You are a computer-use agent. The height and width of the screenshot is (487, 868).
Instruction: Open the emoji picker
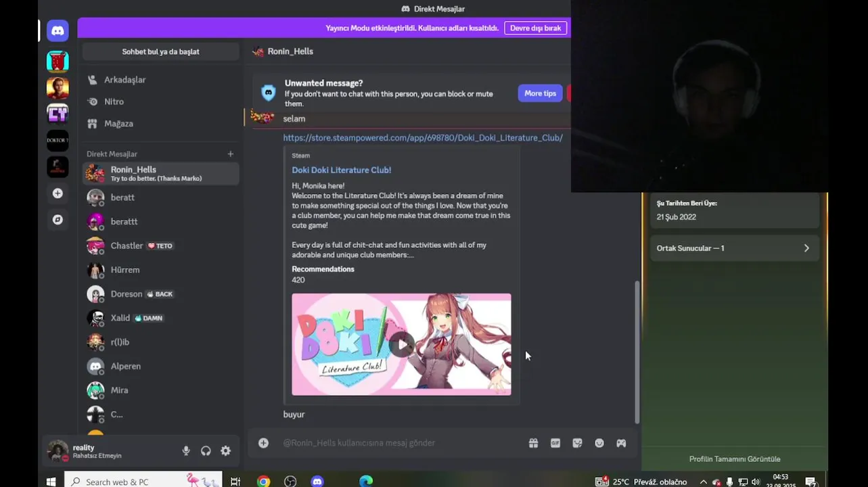(599, 443)
